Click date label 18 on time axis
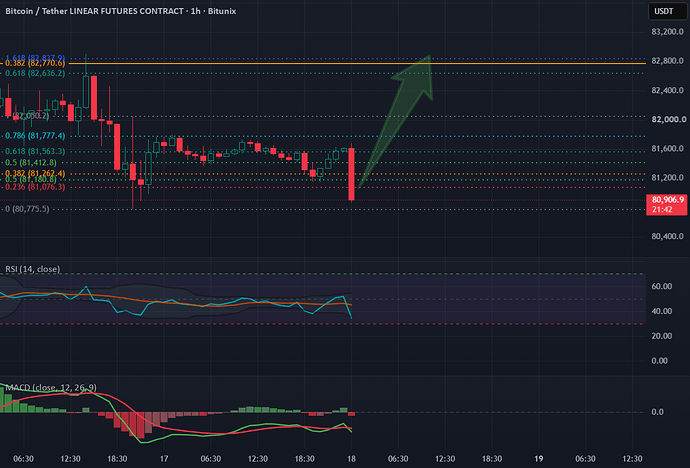 [x=351, y=459]
